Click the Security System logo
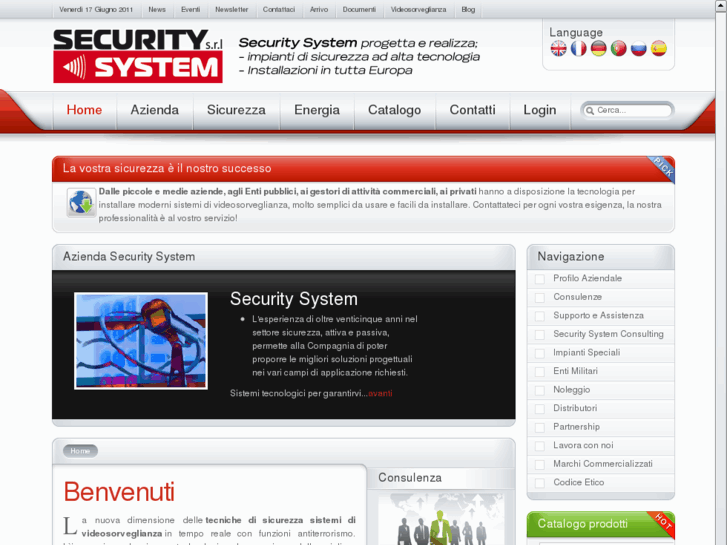The width and height of the screenshot is (727, 545). 138,56
